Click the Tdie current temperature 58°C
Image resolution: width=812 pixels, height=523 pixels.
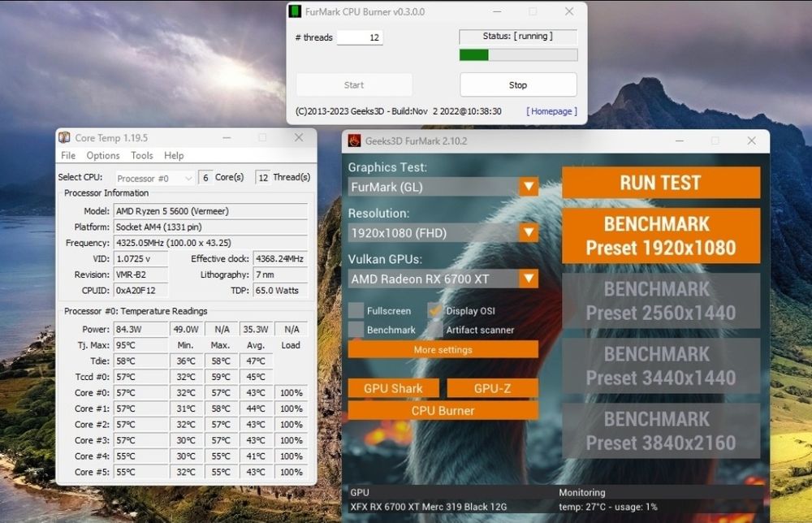tap(140, 361)
